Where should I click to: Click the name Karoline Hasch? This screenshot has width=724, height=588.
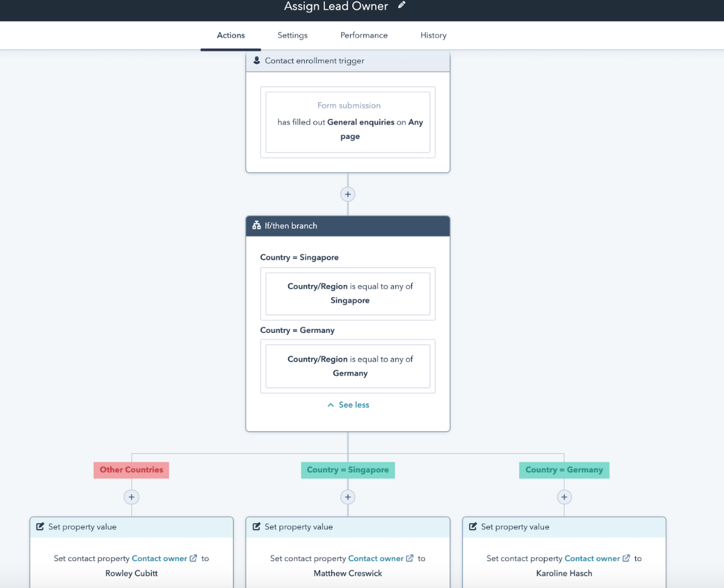pos(564,573)
